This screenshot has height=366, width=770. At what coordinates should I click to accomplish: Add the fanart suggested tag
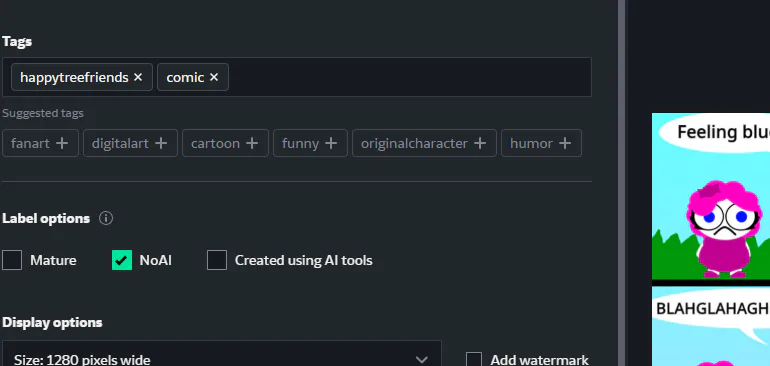[x=40, y=143]
